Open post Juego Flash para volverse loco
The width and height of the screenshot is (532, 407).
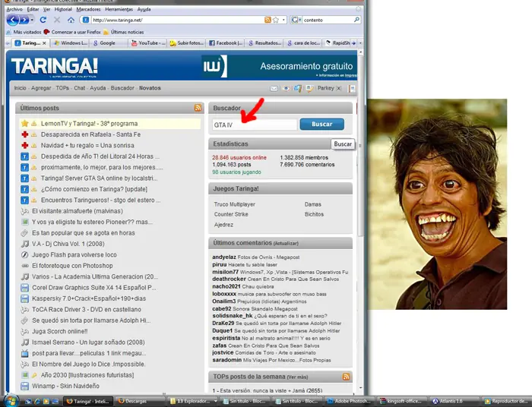(74, 254)
